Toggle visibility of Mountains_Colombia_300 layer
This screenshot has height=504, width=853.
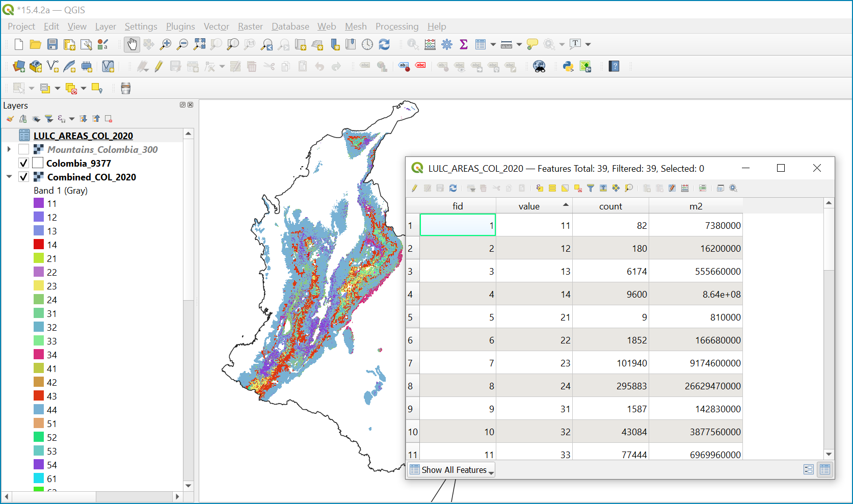[23, 149]
